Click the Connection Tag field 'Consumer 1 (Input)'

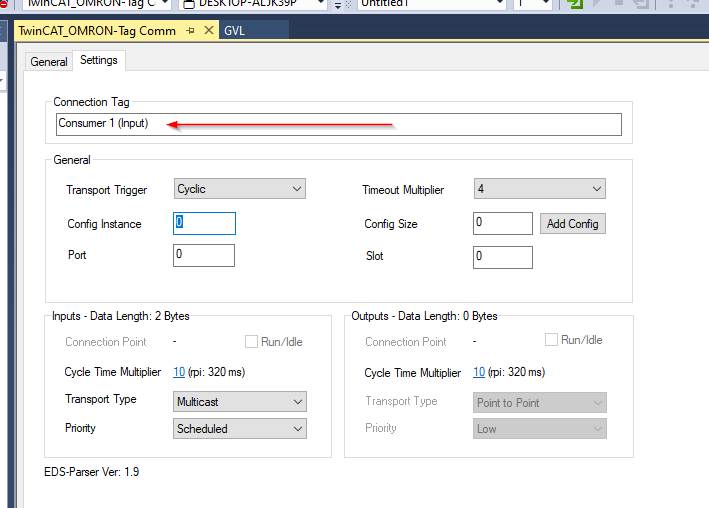pyautogui.click(x=339, y=124)
